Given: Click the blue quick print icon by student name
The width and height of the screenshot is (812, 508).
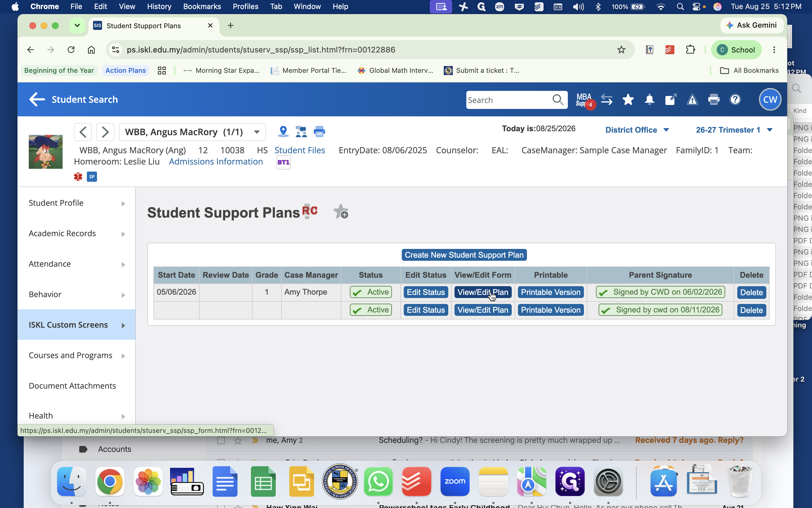Looking at the screenshot, I should pyautogui.click(x=319, y=131).
